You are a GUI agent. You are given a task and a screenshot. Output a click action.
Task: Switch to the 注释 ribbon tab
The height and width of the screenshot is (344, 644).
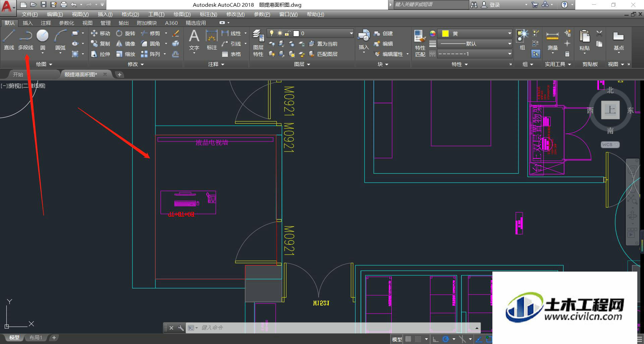(46, 23)
